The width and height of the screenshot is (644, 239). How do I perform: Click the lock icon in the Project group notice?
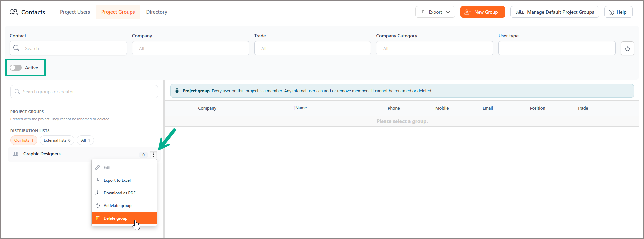(x=177, y=91)
